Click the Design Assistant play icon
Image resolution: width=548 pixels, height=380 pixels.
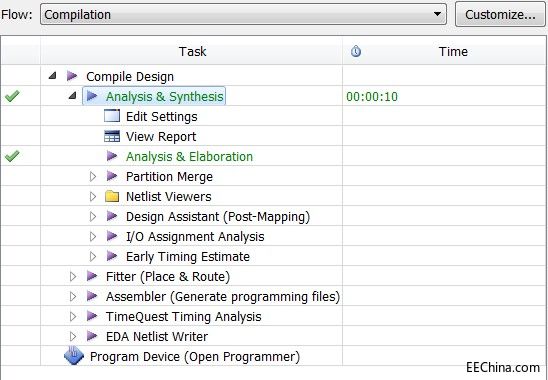pos(112,216)
